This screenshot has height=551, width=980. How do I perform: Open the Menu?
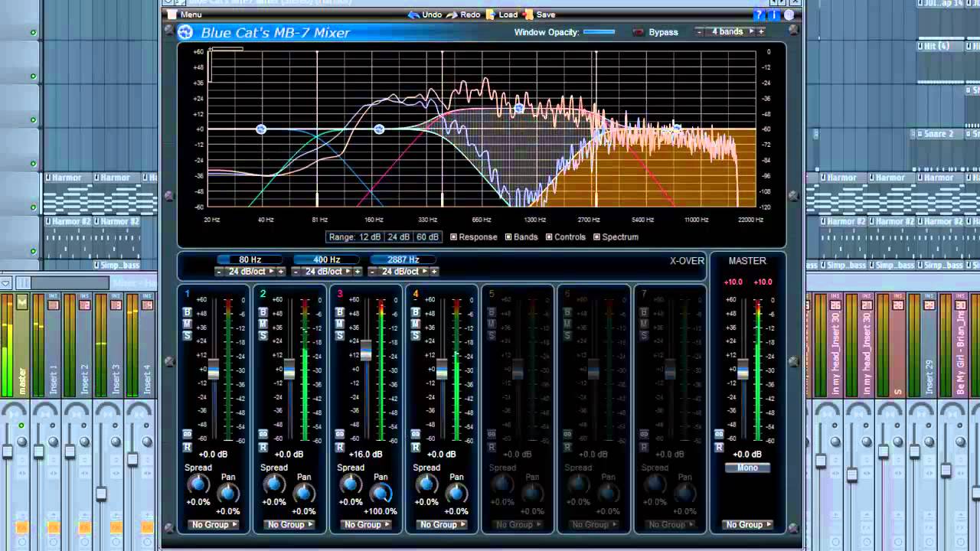tap(185, 15)
